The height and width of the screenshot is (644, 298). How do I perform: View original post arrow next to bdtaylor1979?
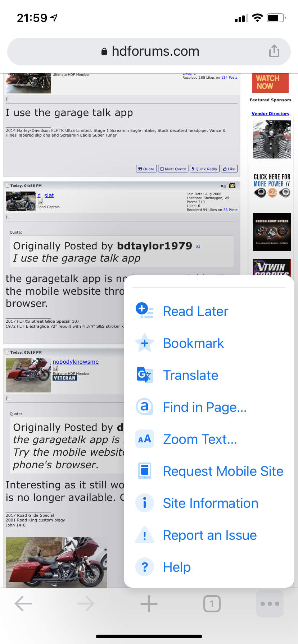point(198,247)
